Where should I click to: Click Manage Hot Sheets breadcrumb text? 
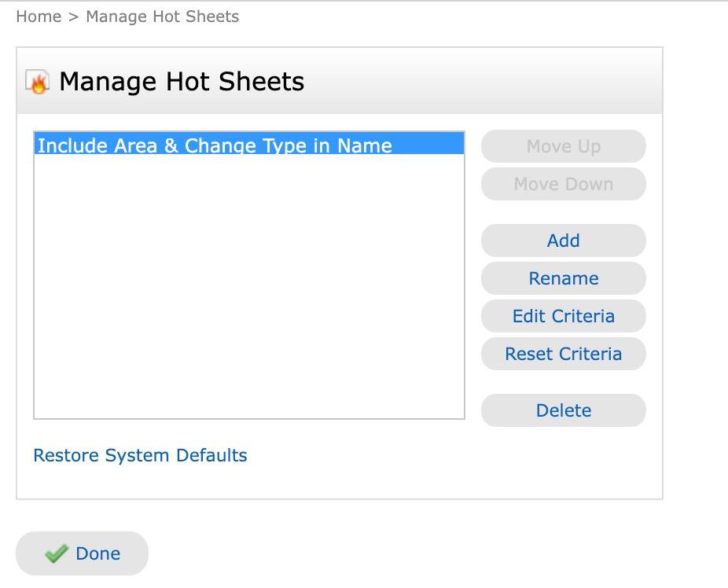[x=162, y=17]
